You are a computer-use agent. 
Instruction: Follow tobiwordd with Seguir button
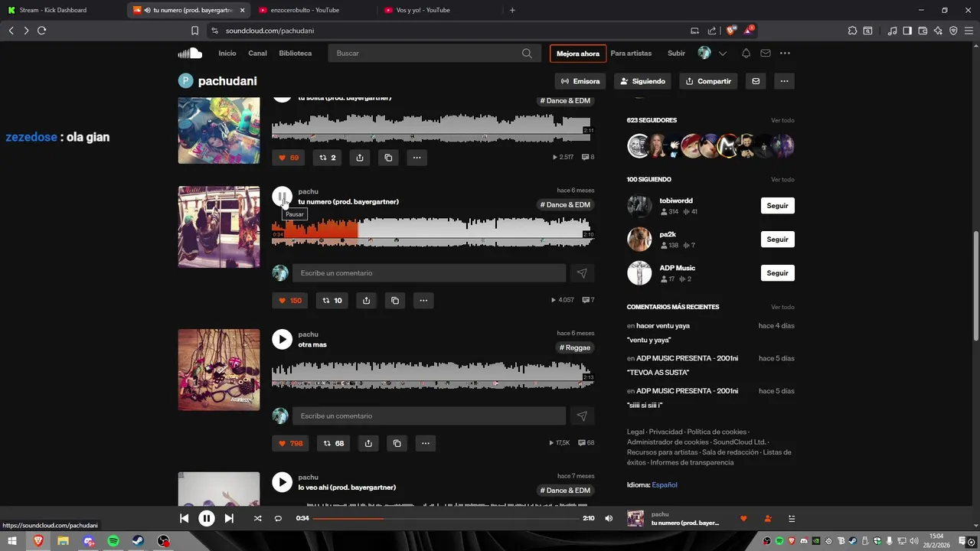(x=778, y=206)
